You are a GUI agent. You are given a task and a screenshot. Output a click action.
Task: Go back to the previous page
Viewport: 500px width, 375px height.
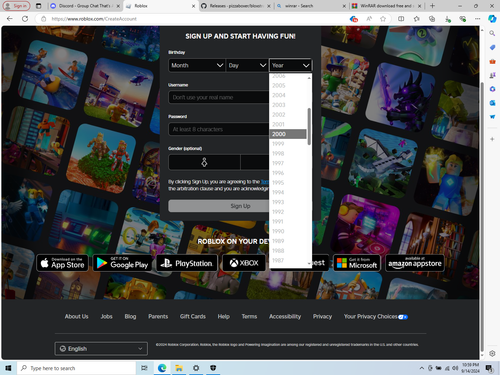(x=10, y=19)
